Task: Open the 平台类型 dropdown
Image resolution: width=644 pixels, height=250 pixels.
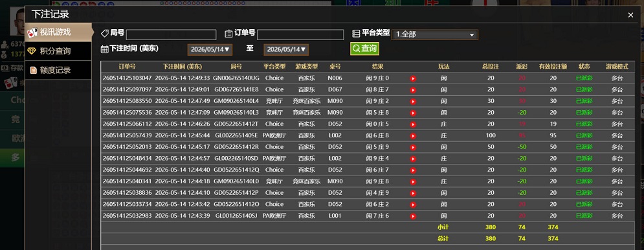Action: click(434, 34)
